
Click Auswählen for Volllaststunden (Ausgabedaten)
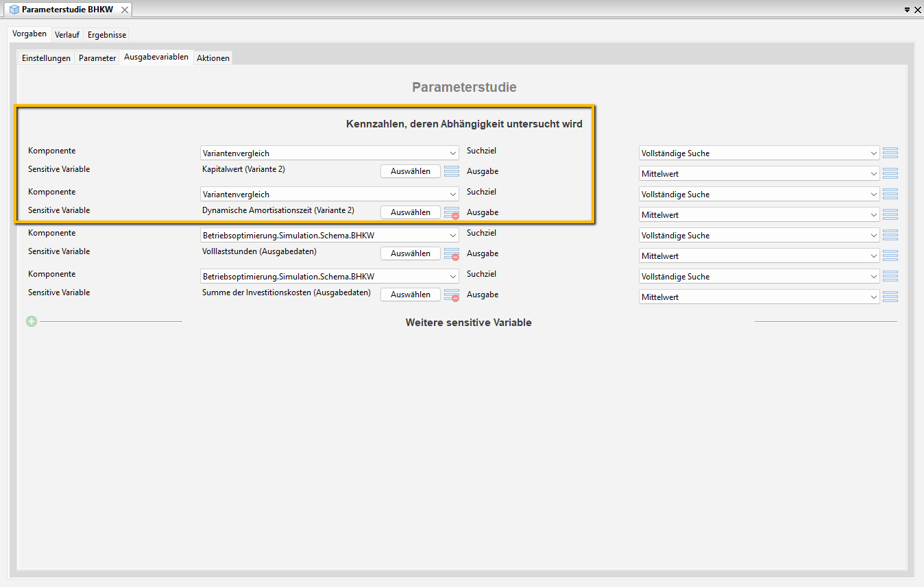point(411,253)
